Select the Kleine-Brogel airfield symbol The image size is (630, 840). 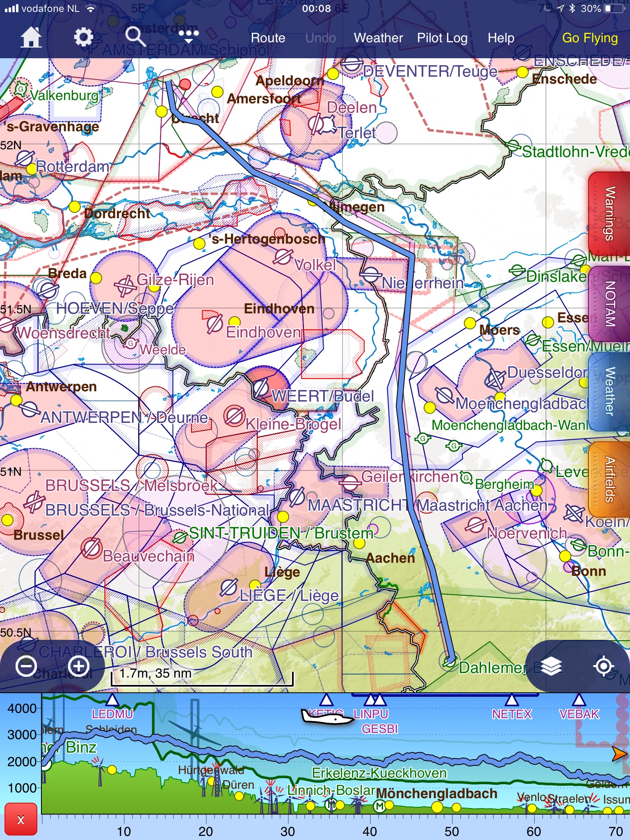(x=234, y=416)
